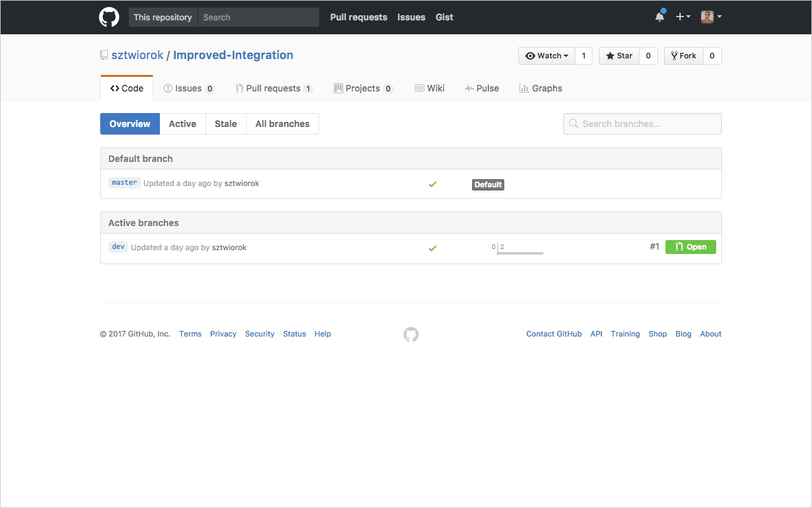Click the repository book icon beside sztwiorok
The width and height of the screenshot is (812, 508).
104,55
